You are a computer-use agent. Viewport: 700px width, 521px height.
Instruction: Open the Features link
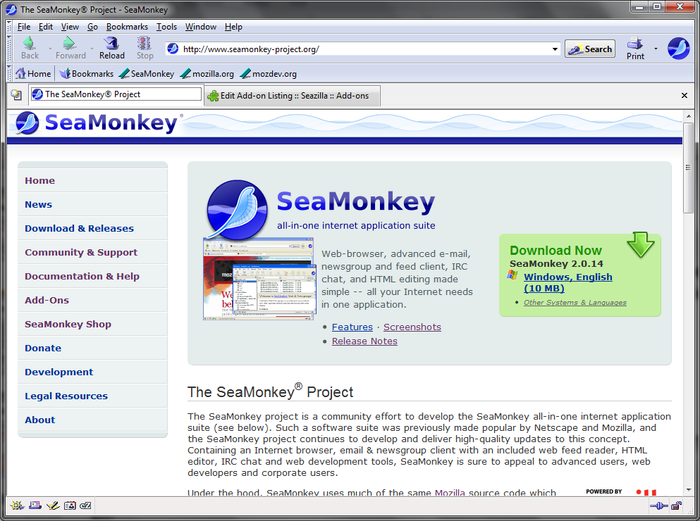tap(352, 327)
